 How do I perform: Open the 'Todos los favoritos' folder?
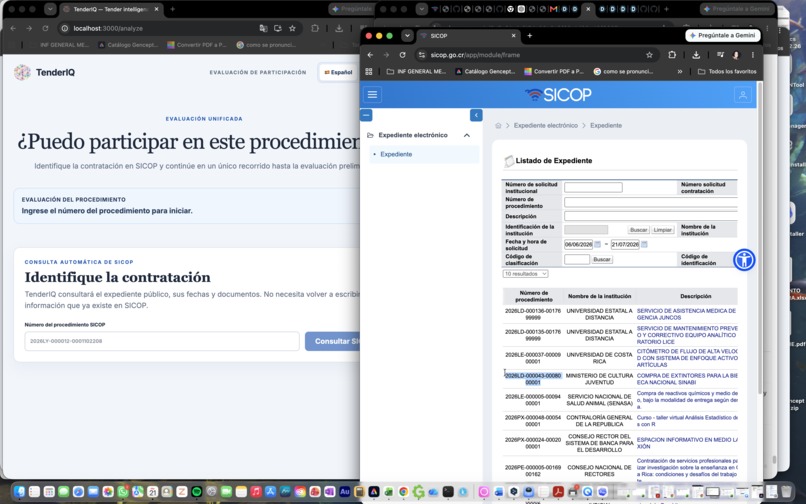pyautogui.click(x=727, y=71)
